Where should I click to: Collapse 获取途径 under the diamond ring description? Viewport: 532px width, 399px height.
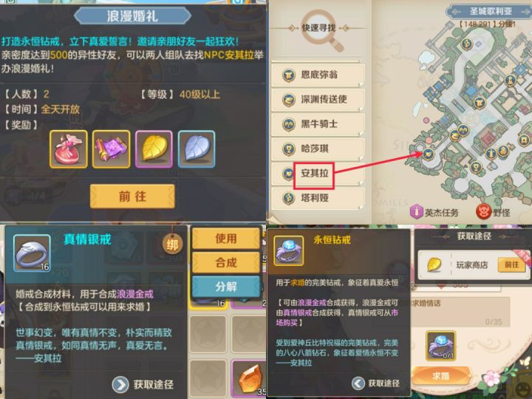(376, 383)
